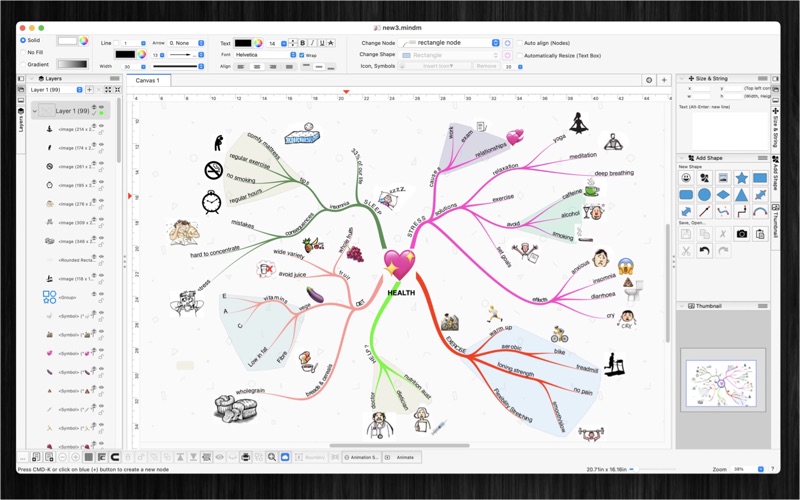Viewport: 800px width, 500px height.
Task: Insert an emoji smiley shape
Action: point(686,178)
